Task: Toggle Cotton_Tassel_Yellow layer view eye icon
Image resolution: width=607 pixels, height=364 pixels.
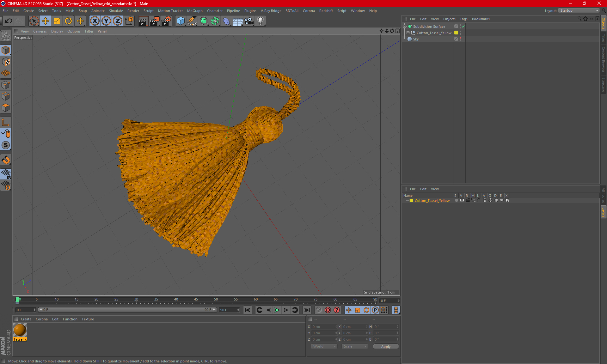Action: [x=462, y=200]
